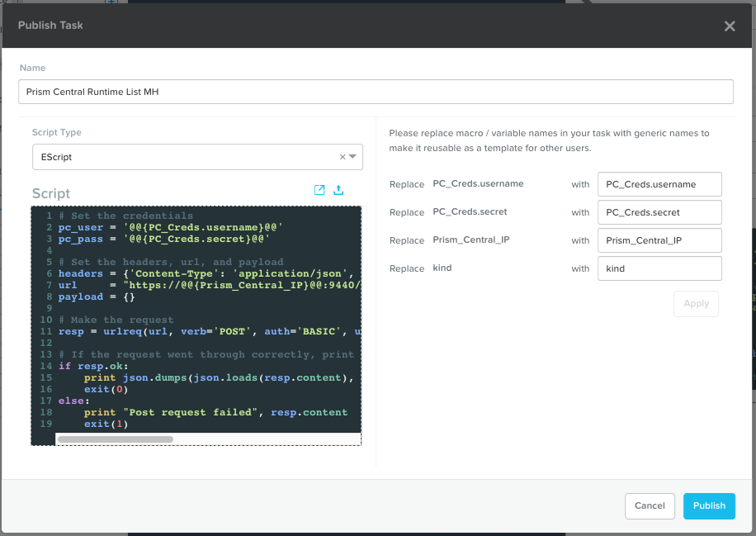The height and width of the screenshot is (536, 756).
Task: Clear the EScript selection with X
Action: point(343,157)
